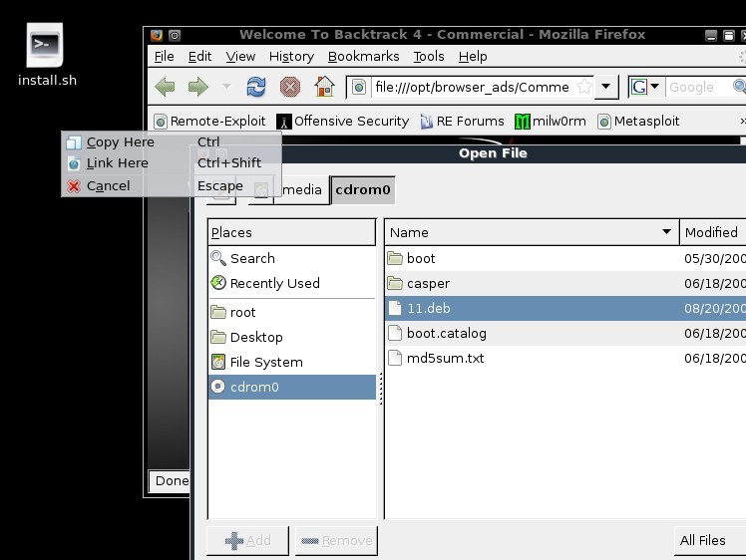Choose Link Here in the context menu

click(x=172, y=163)
